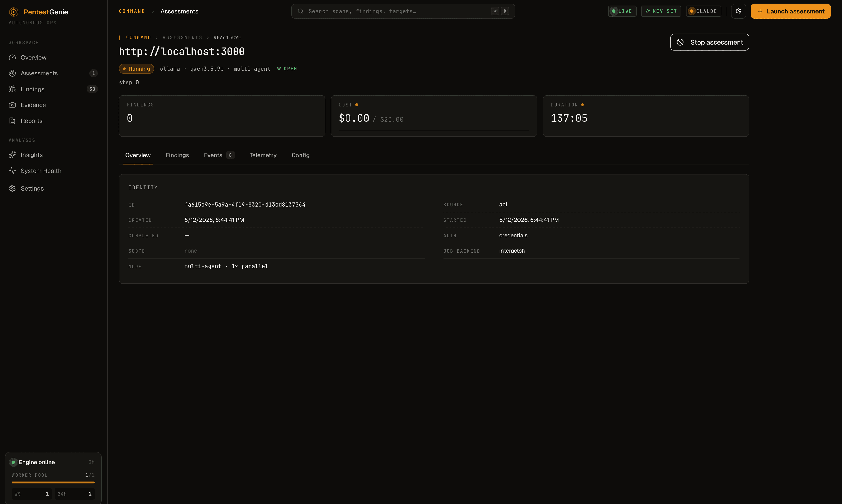
Task: Click the Events count badge 8
Action: [x=230, y=155]
